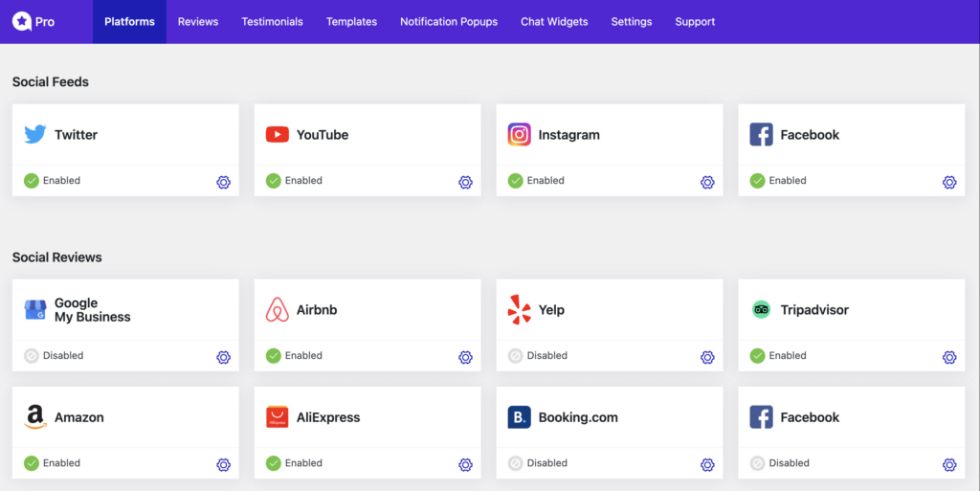Open Twitter settings gear icon

click(223, 183)
